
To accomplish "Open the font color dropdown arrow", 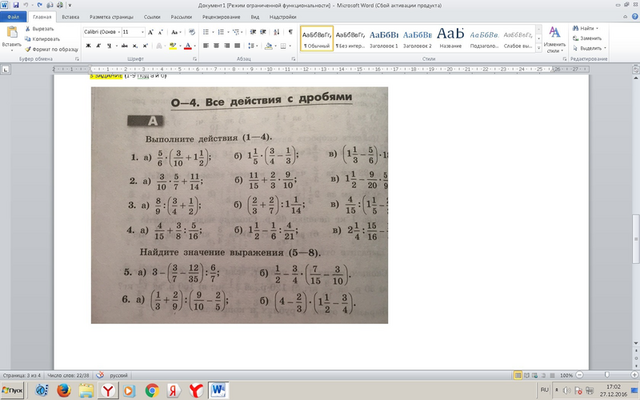I will click(x=195, y=46).
